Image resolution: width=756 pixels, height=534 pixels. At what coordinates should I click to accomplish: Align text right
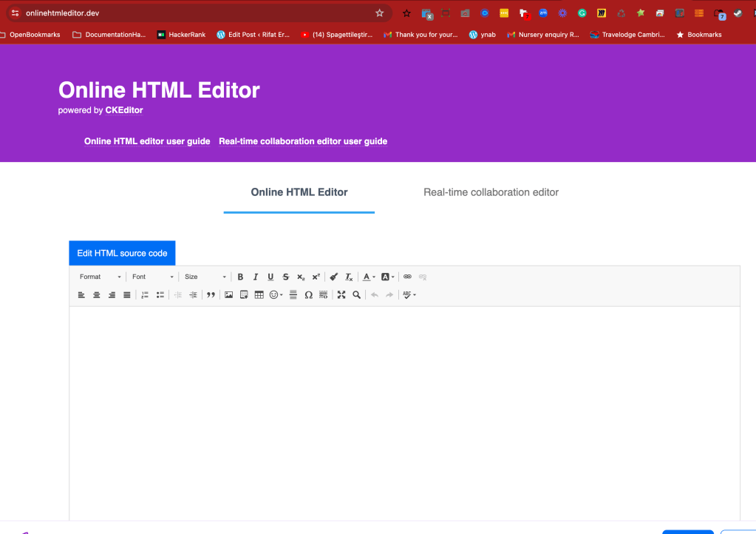pyautogui.click(x=112, y=295)
